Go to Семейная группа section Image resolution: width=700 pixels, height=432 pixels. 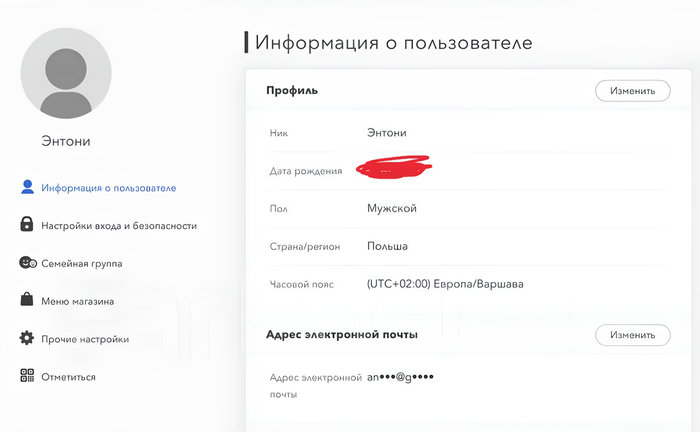(x=82, y=263)
